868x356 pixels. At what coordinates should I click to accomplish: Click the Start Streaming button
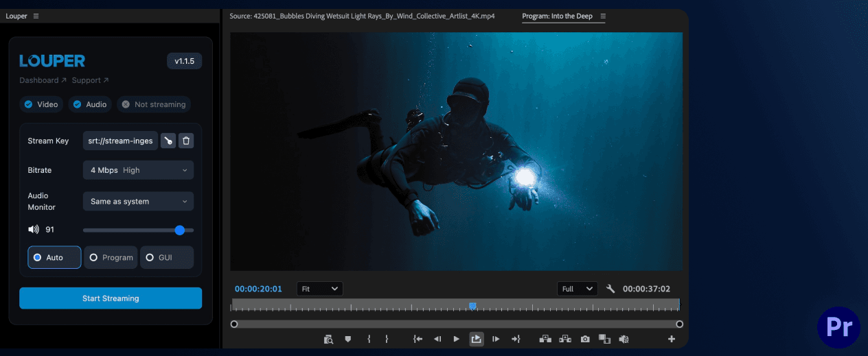pos(111,298)
